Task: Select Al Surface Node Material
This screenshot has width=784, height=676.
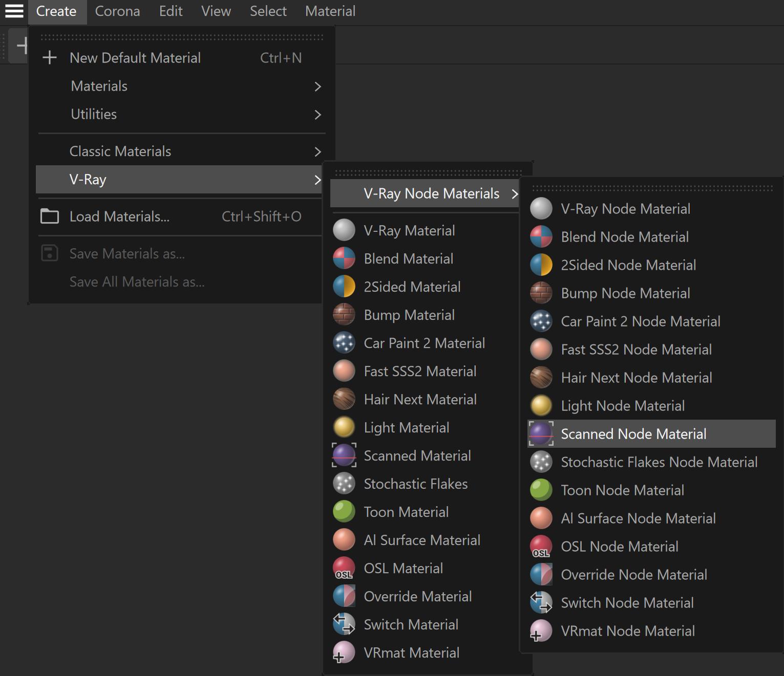Action: pos(651,518)
